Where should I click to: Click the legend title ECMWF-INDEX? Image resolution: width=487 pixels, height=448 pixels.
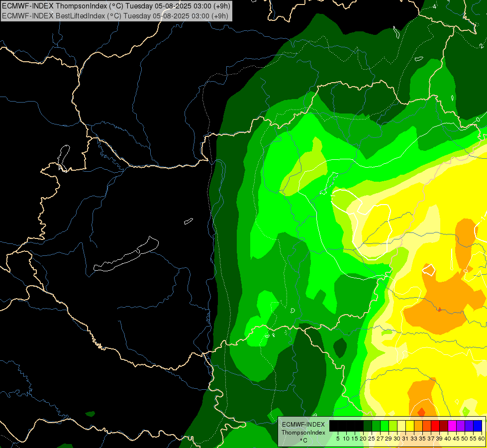303,425
